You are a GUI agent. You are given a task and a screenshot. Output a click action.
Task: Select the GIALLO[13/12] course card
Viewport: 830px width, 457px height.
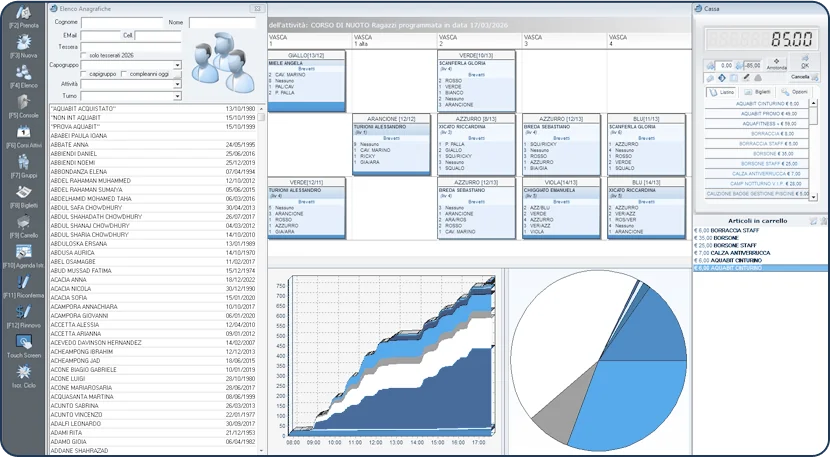coord(306,81)
